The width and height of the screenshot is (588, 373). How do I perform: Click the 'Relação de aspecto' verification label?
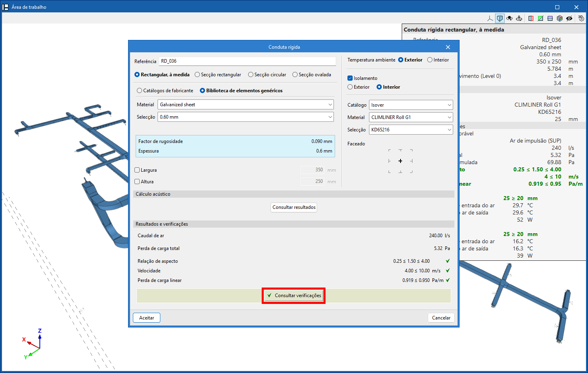158,261
